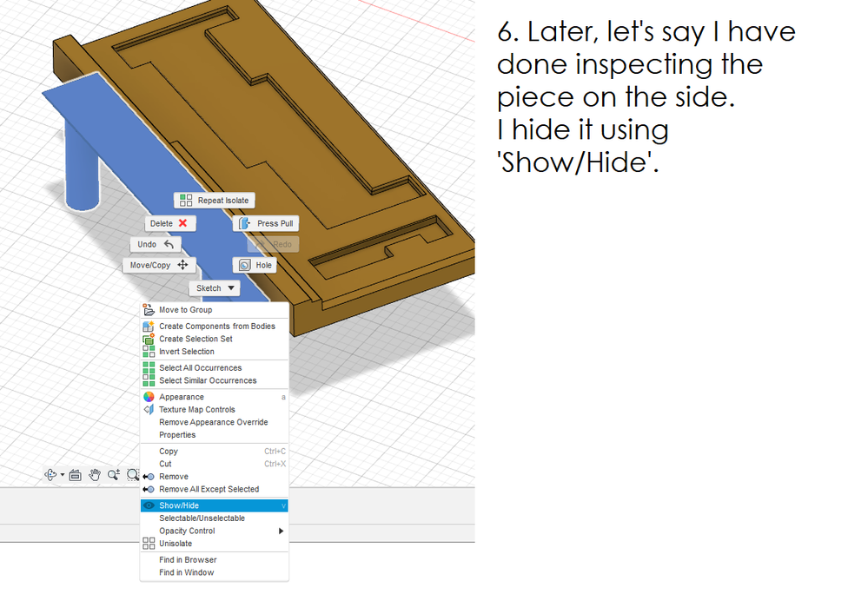Choose Move/Copy in the marking menu
This screenshot has height=594, width=868.
pos(159,266)
